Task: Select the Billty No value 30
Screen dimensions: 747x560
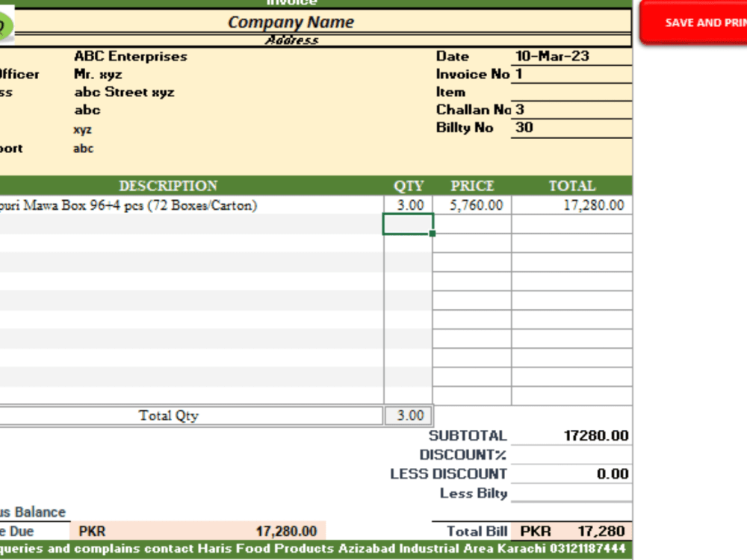Action: coord(571,128)
